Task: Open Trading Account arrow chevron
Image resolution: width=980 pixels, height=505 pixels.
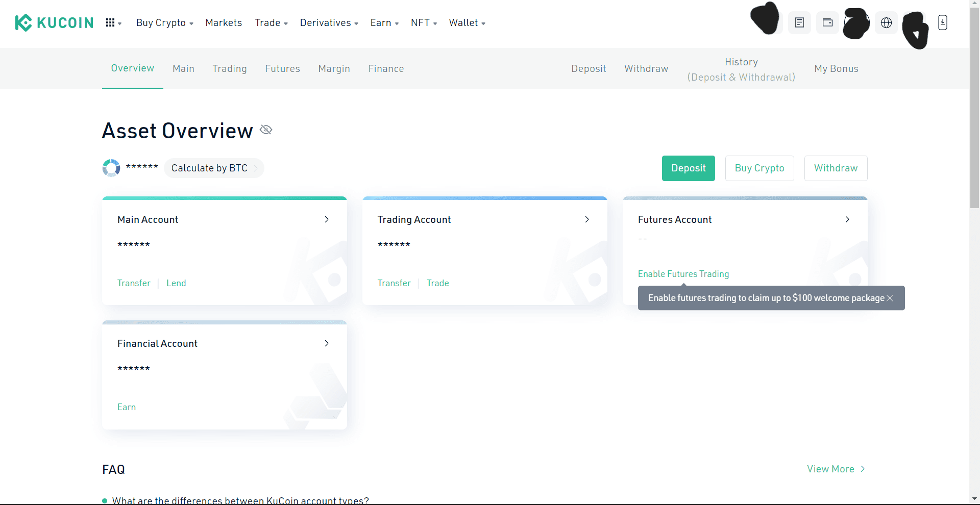Action: point(587,219)
